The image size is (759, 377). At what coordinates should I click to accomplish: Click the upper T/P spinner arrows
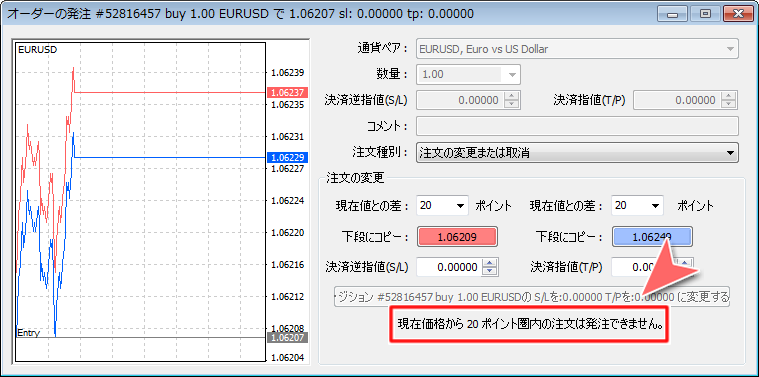click(729, 101)
